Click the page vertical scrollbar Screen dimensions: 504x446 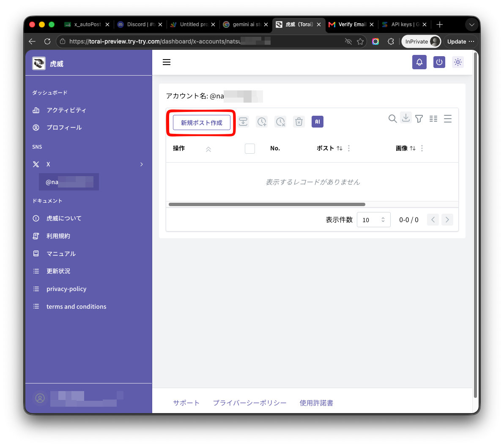point(476,225)
